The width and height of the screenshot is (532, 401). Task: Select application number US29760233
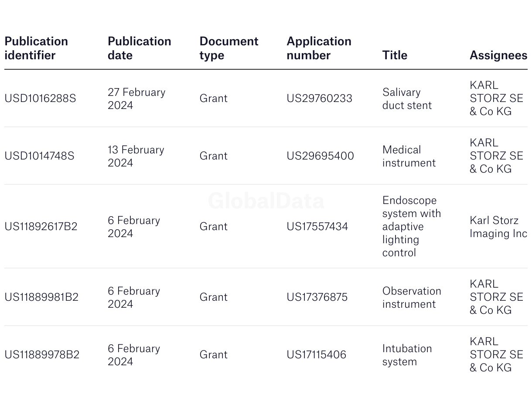[319, 98]
